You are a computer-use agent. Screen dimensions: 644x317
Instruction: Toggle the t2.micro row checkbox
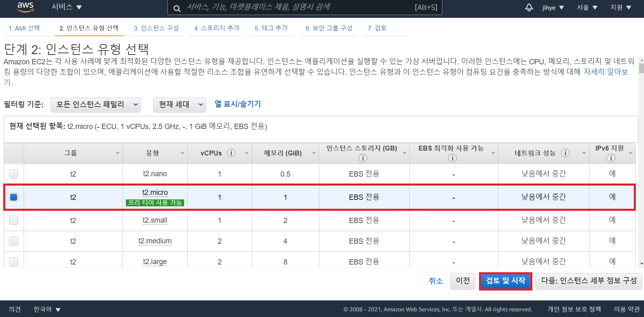pos(14,197)
